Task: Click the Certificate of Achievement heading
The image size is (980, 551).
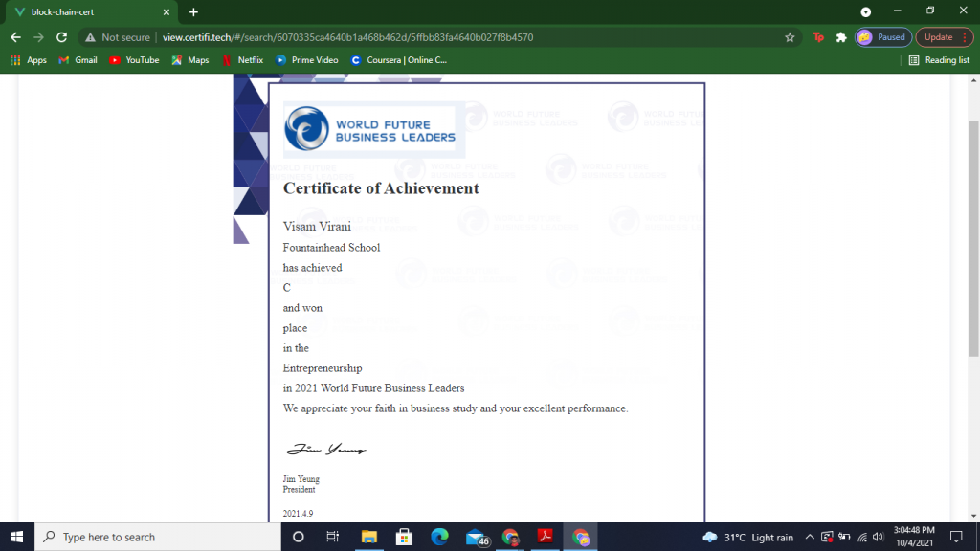Action: [x=381, y=188]
